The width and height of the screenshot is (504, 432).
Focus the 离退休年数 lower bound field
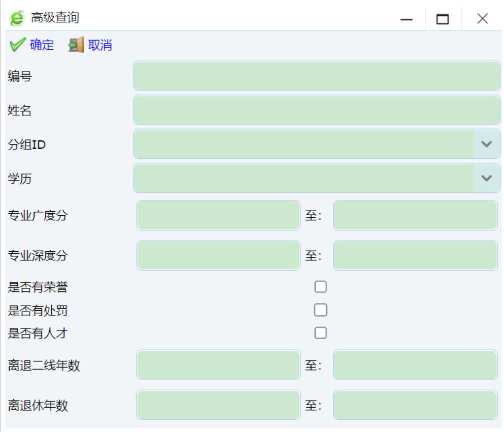coord(218,405)
